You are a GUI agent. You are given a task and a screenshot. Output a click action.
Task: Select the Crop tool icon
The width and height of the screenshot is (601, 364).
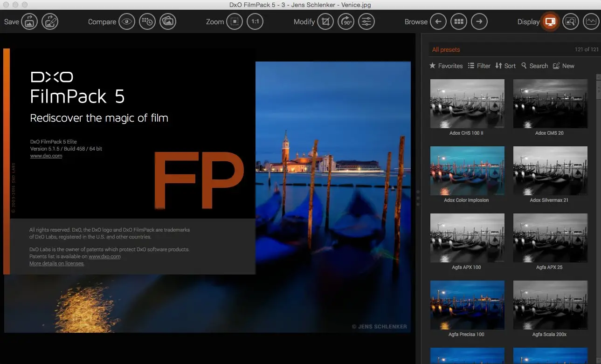click(325, 21)
